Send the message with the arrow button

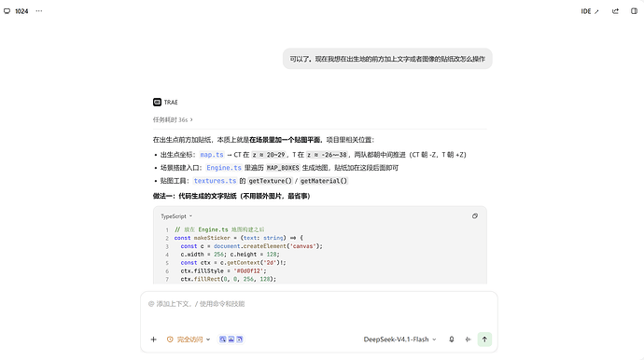[x=484, y=339]
